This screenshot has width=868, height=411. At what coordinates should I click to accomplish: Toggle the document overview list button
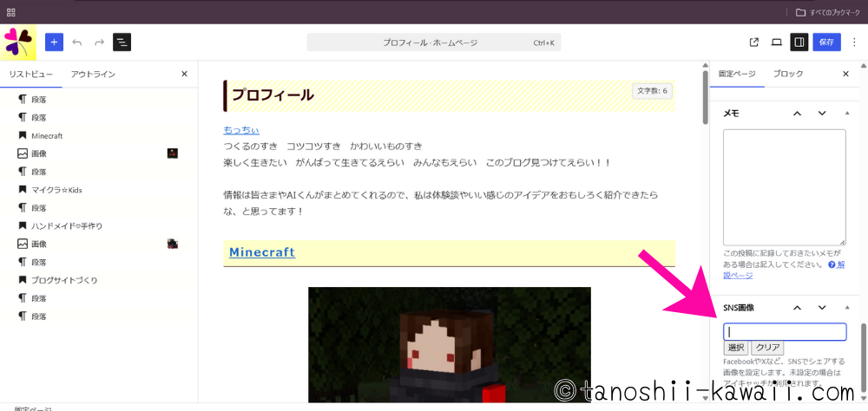(122, 42)
